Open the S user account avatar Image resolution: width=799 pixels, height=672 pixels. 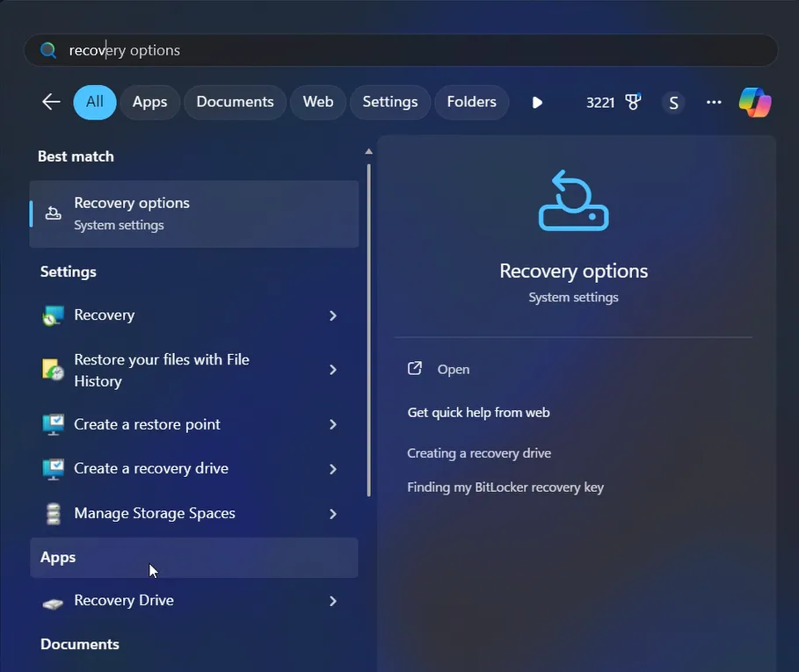[x=673, y=103]
